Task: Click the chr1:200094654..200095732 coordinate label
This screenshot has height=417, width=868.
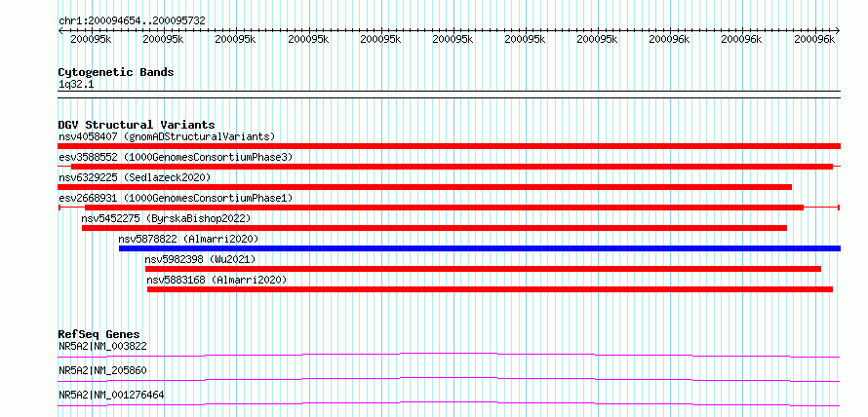Action: point(132,20)
